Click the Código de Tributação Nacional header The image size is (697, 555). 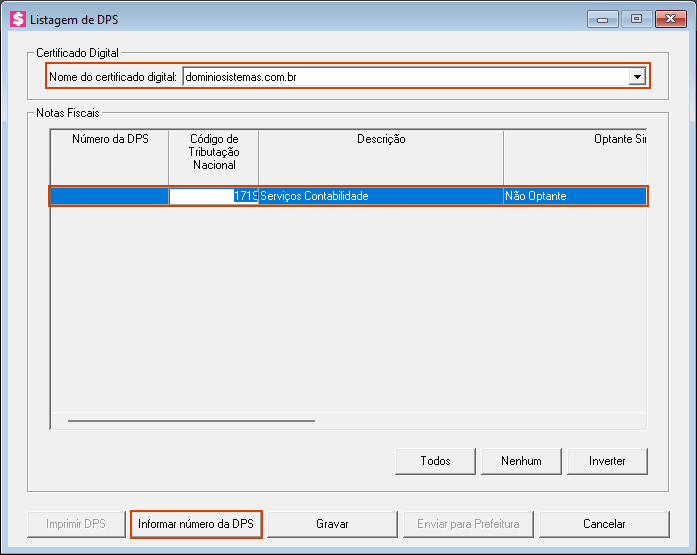tap(213, 152)
